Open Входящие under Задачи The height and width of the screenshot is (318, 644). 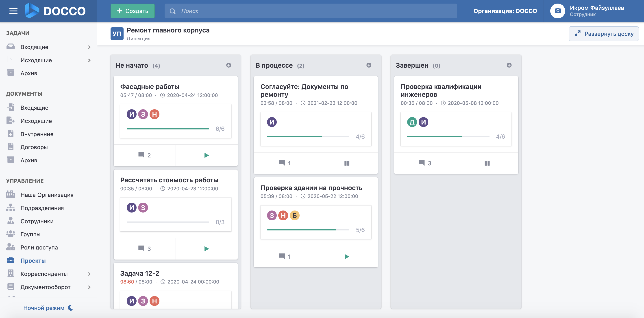35,47
